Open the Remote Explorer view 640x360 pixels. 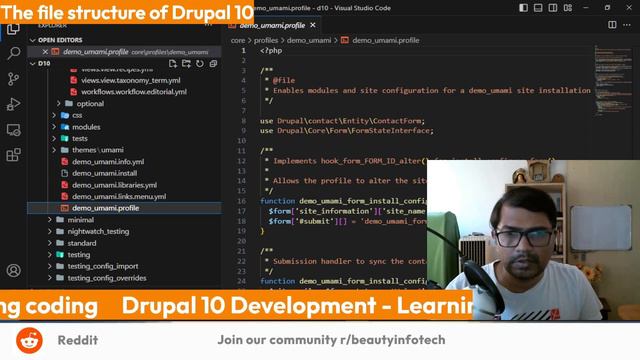pos(13,130)
